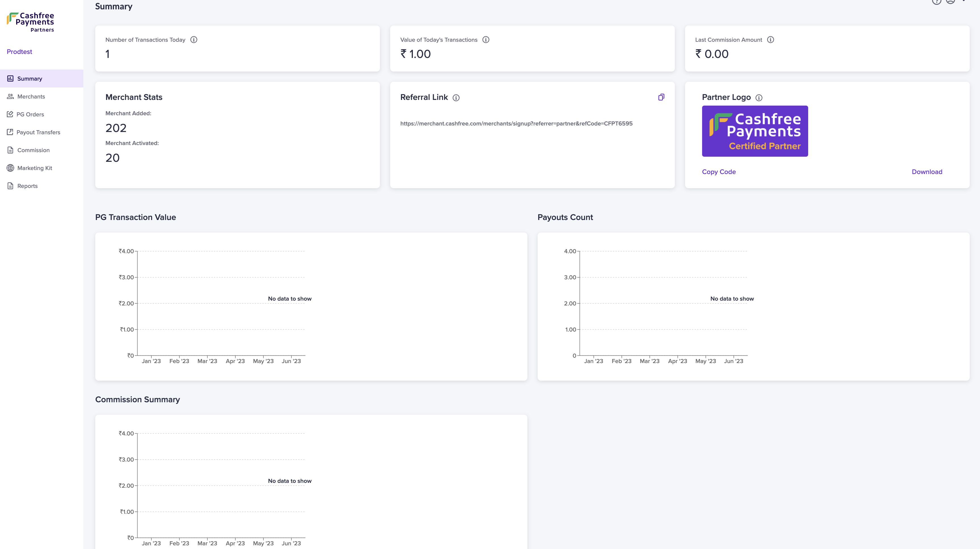Navigate to Commission page
The image size is (980, 549).
pyautogui.click(x=33, y=150)
